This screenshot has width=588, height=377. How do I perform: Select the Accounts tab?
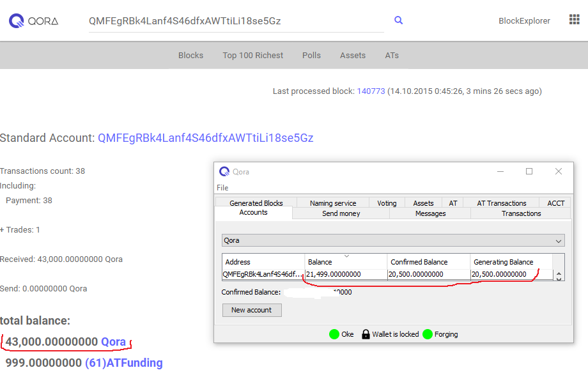pos(254,213)
